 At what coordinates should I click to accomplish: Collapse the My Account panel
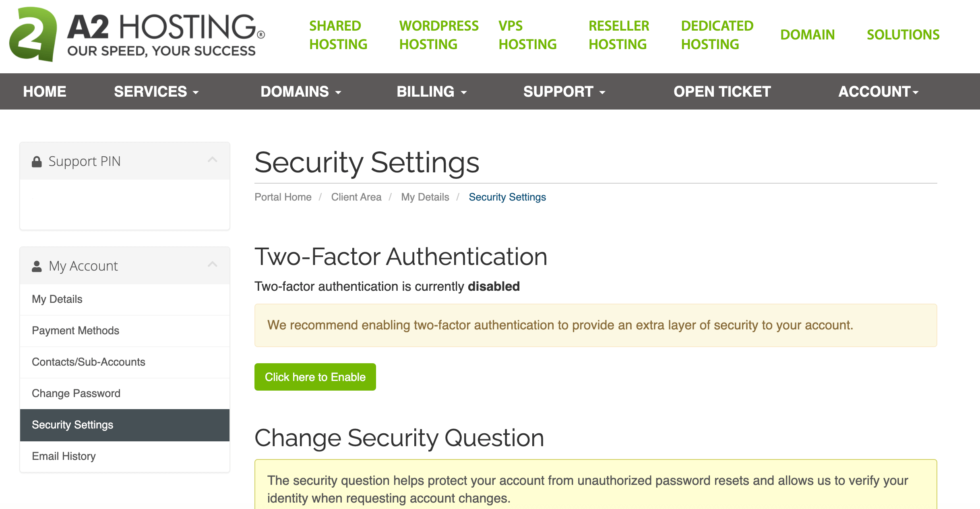point(213,265)
